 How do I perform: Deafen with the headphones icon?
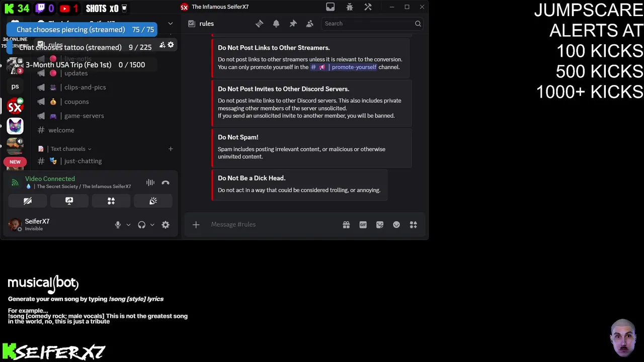coord(141,225)
